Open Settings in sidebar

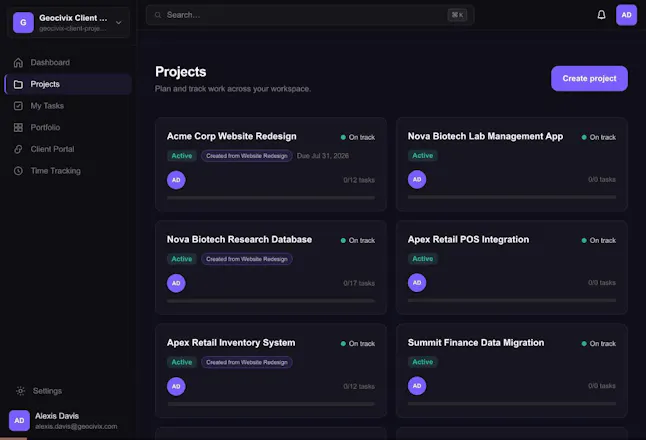pos(68,391)
